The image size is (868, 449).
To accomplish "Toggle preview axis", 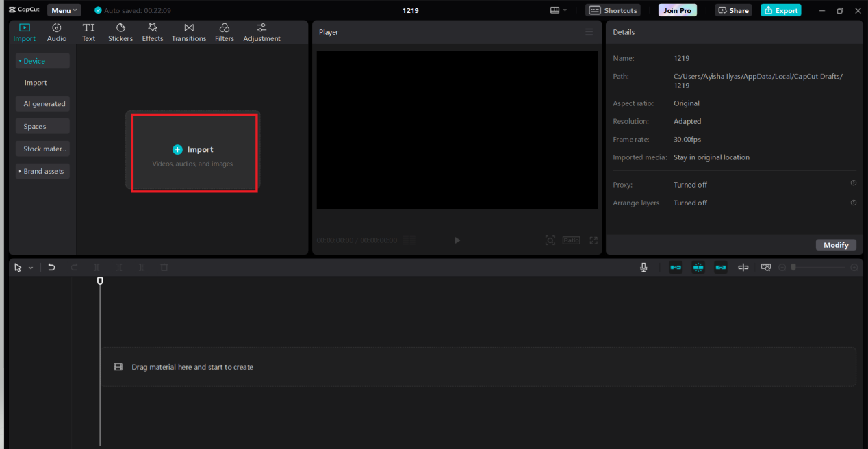I will point(743,268).
